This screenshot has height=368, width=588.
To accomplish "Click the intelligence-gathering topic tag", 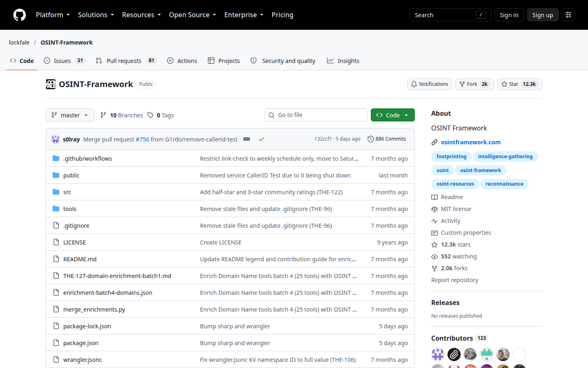I will [505, 157].
